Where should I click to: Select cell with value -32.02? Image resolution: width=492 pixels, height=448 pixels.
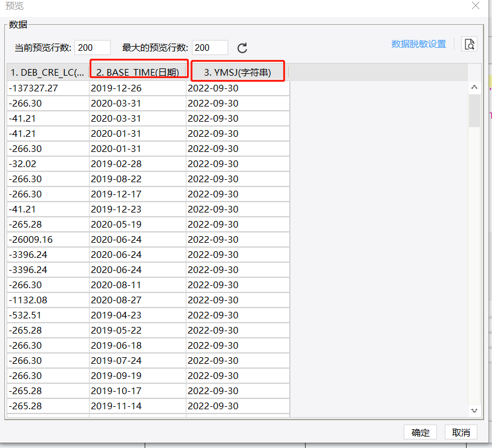[x=48, y=164]
